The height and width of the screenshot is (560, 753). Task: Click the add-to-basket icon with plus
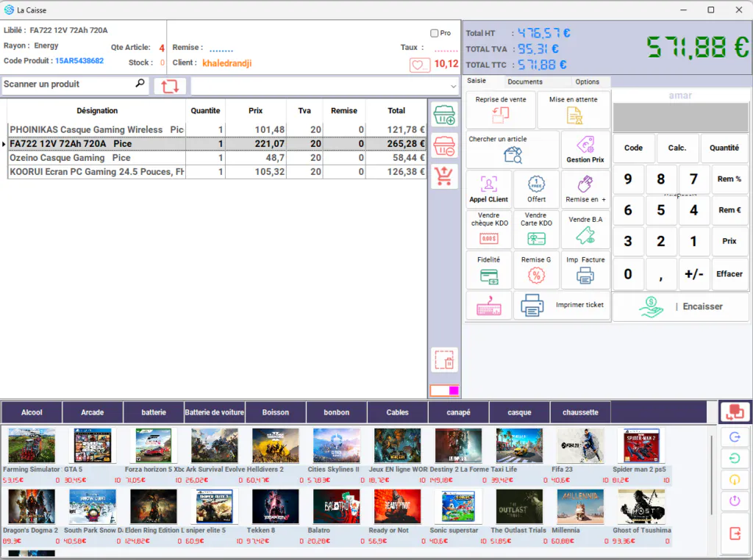[444, 115]
